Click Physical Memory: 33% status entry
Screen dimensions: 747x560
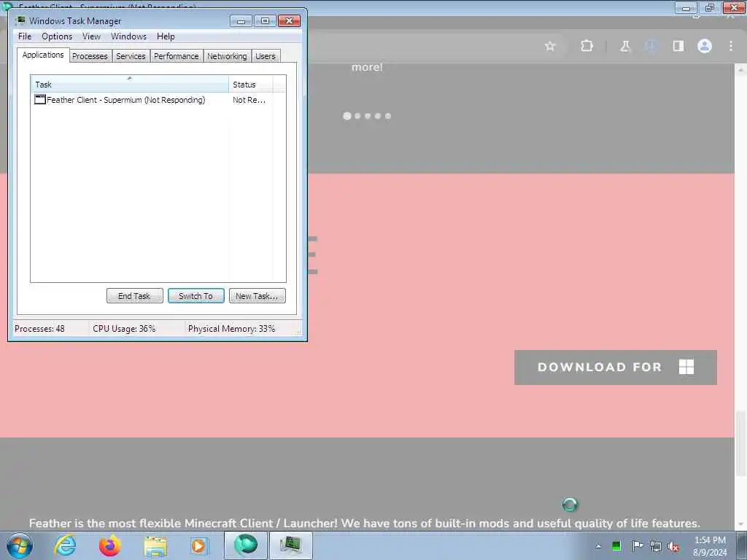231,329
